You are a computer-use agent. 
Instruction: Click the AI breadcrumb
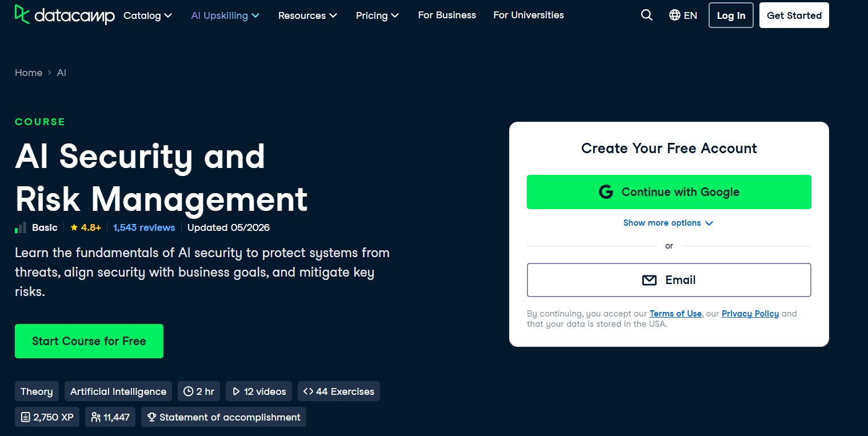(x=62, y=73)
